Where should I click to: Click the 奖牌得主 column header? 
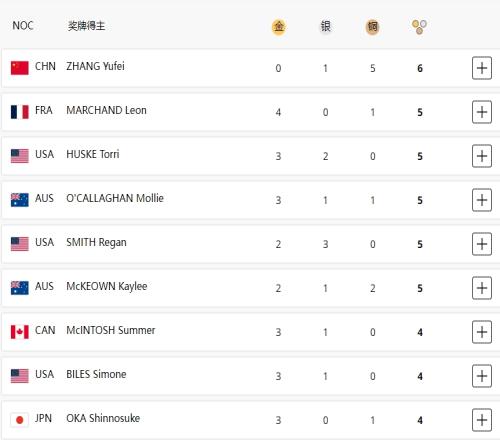pyautogui.click(x=86, y=26)
